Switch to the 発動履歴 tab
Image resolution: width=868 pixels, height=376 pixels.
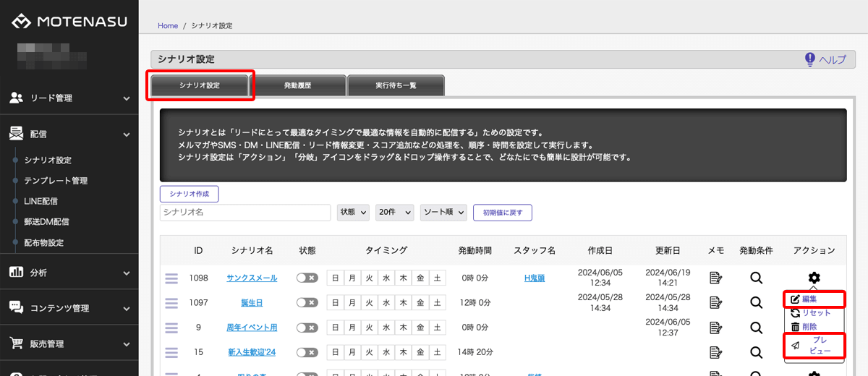click(x=297, y=85)
